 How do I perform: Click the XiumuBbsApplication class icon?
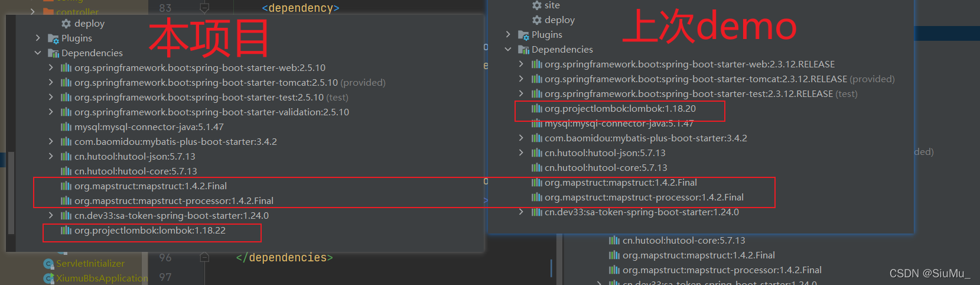(x=48, y=278)
